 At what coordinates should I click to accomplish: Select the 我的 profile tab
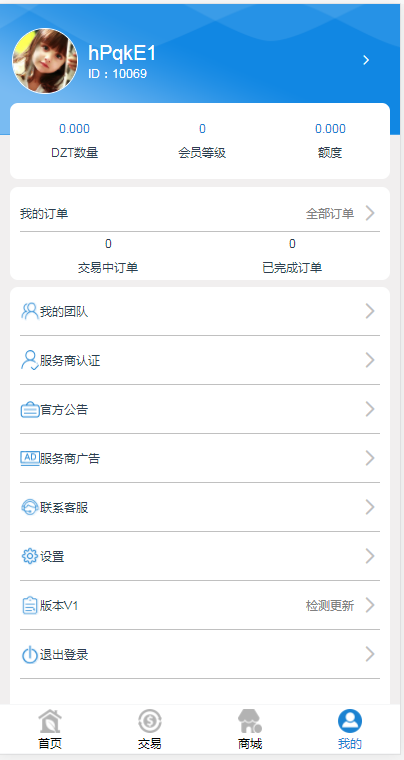tap(350, 729)
